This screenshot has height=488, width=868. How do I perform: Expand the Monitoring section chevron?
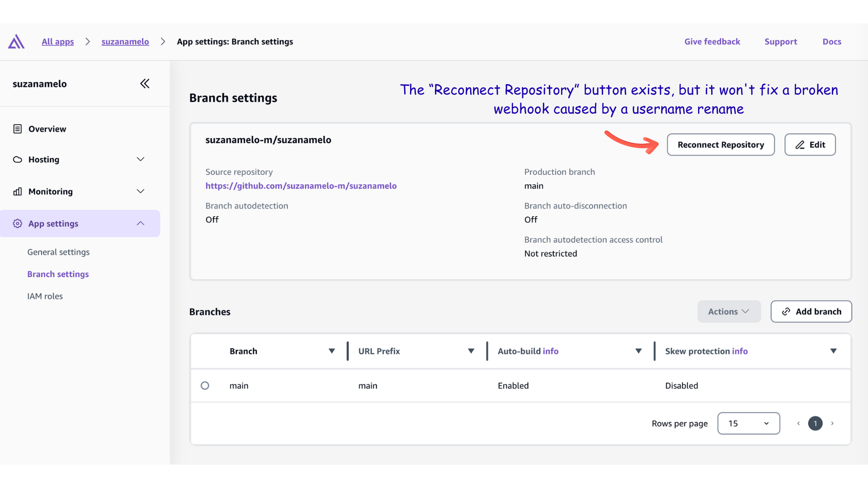click(x=141, y=192)
